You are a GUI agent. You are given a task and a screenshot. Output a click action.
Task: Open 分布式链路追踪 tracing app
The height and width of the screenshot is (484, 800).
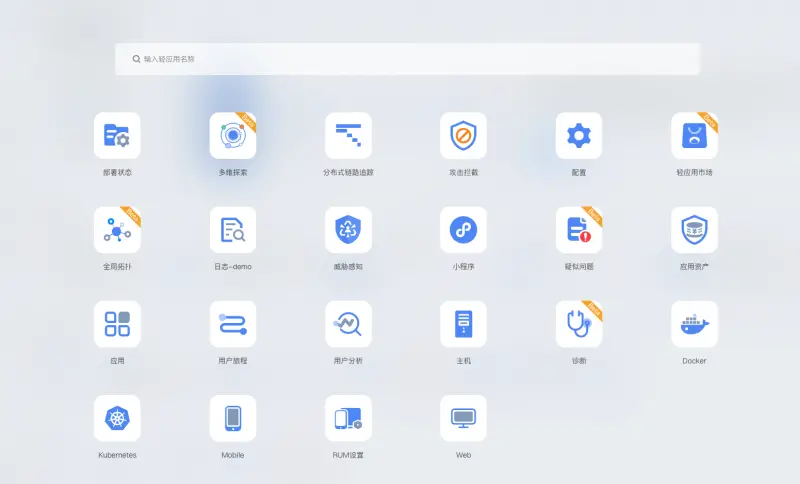tap(348, 135)
